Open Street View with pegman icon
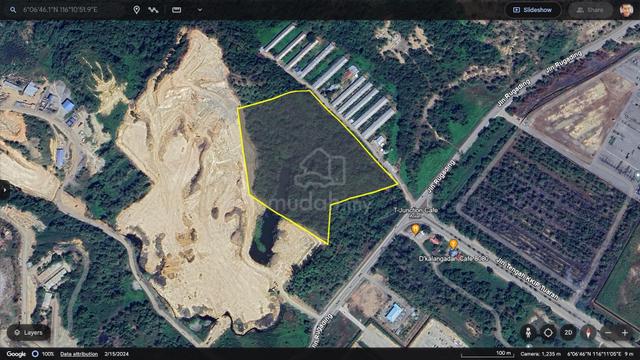640x360 pixels. pos(528,333)
